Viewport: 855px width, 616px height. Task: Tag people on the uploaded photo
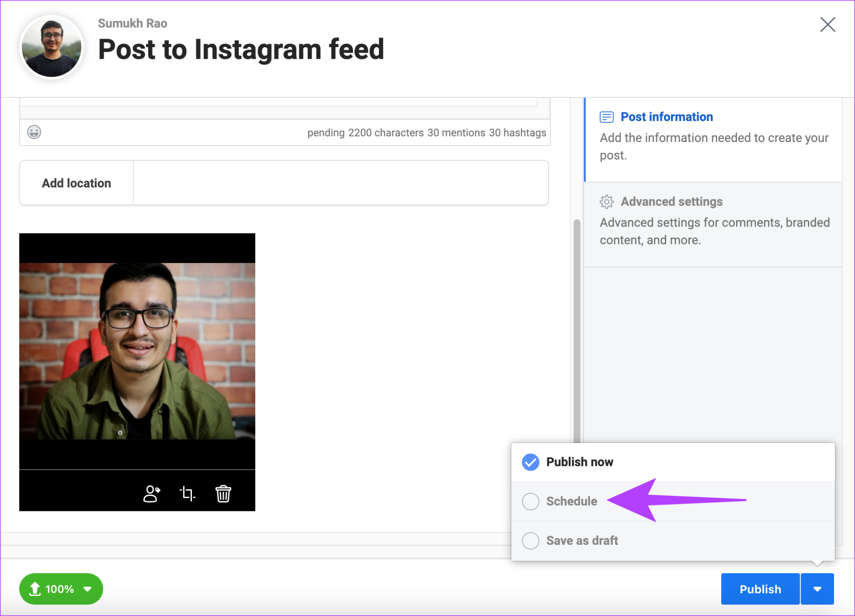click(x=151, y=494)
